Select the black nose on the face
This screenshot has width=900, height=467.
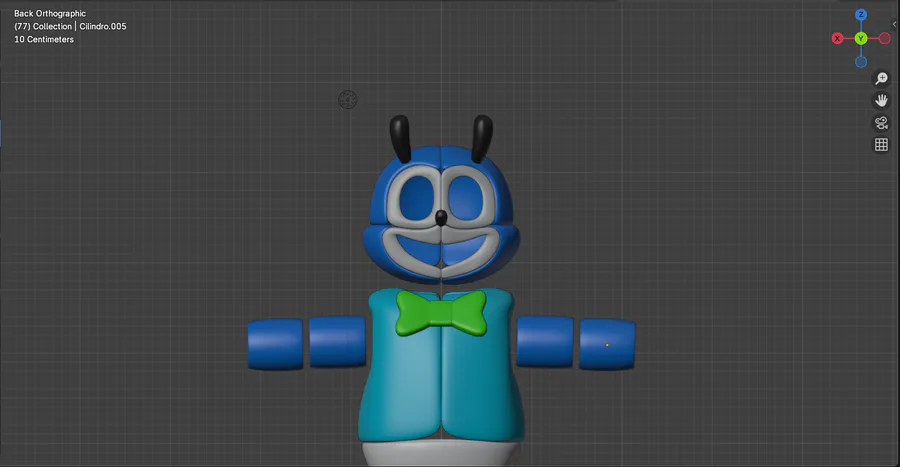(x=441, y=218)
